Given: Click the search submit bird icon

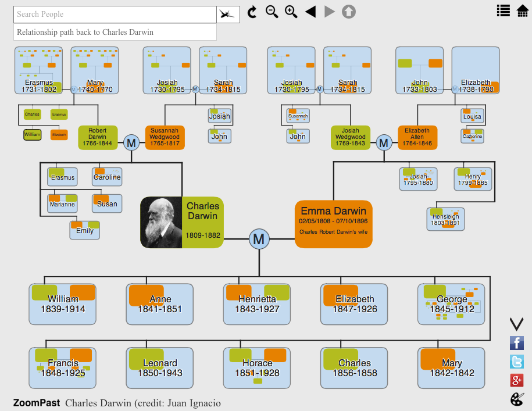Looking at the screenshot, I should 228,15.
